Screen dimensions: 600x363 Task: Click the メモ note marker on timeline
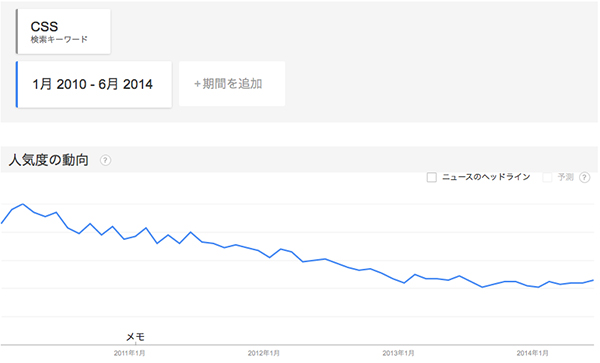pyautogui.click(x=135, y=337)
